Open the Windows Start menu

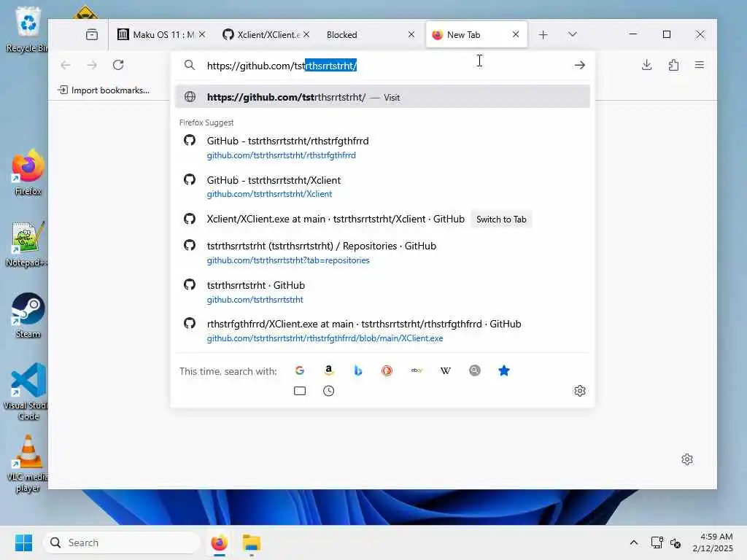23,542
